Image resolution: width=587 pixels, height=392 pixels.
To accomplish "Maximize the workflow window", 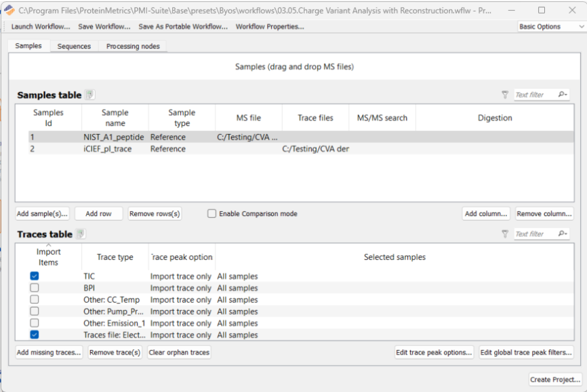I will [x=542, y=10].
